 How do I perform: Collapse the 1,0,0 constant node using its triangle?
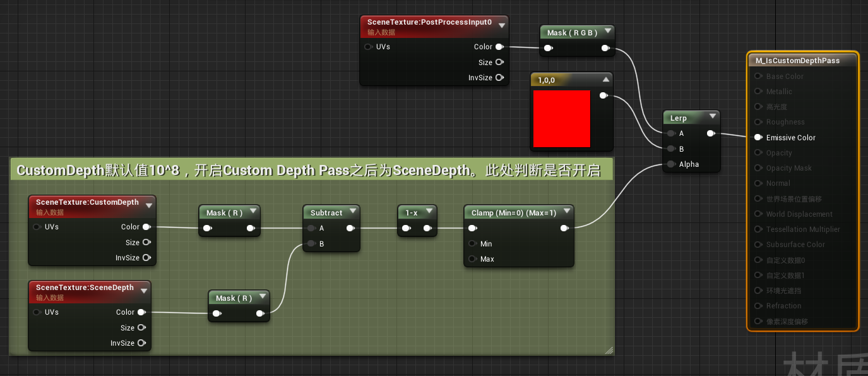click(605, 80)
